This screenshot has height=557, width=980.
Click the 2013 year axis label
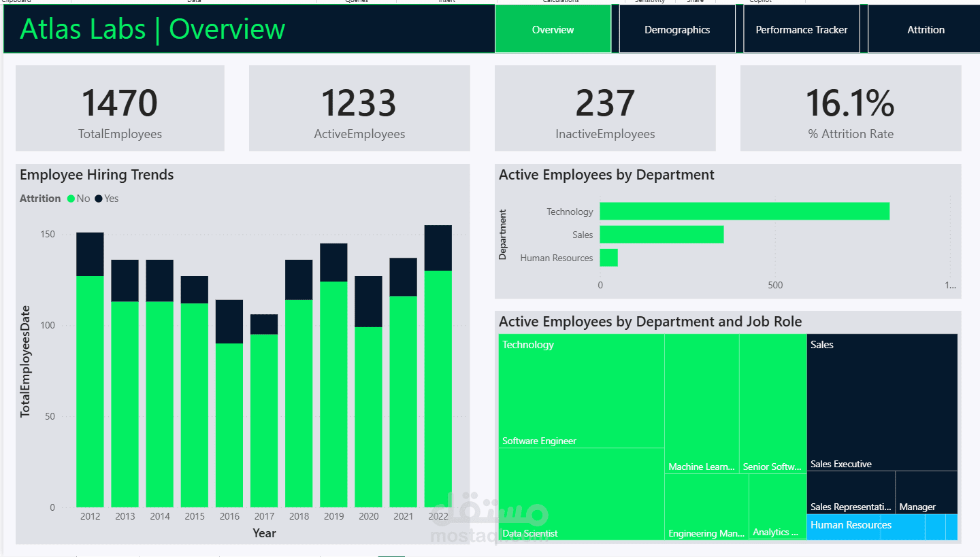pos(125,516)
